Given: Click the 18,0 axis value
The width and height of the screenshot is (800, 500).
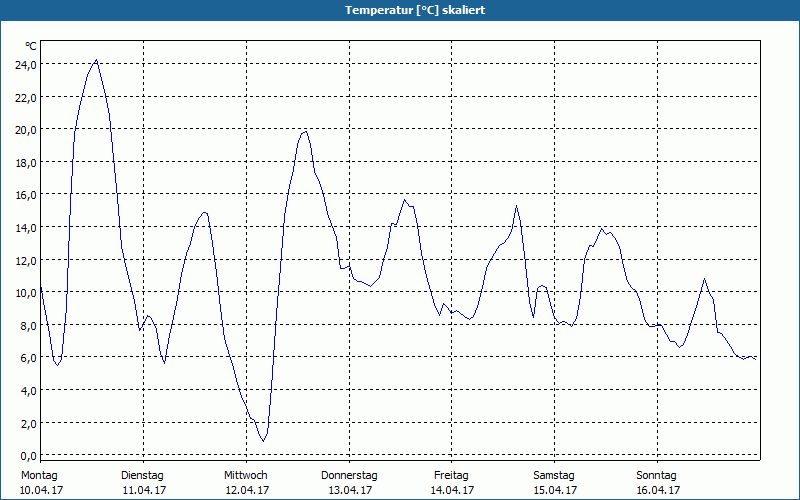Looking at the screenshot, I should coord(26,163).
